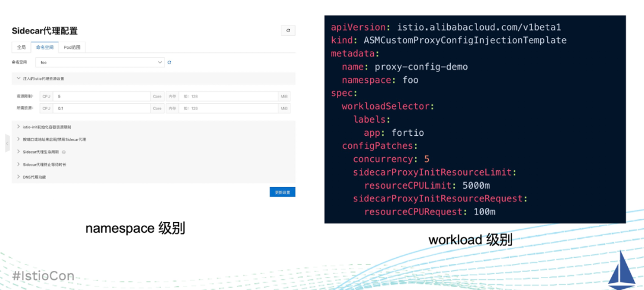Expand the istio-init初始化容器资源限制 section
Viewport: 644px width, 290px height.
pos(153,127)
